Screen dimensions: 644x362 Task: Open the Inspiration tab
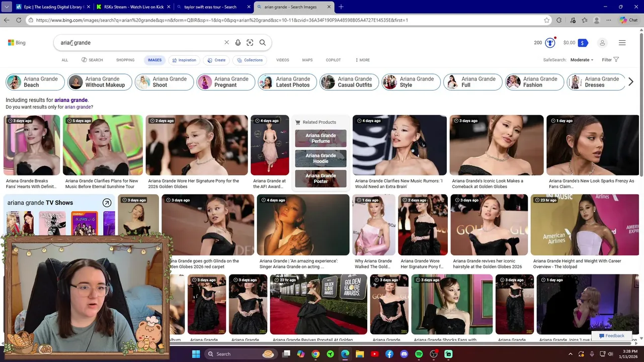point(184,60)
